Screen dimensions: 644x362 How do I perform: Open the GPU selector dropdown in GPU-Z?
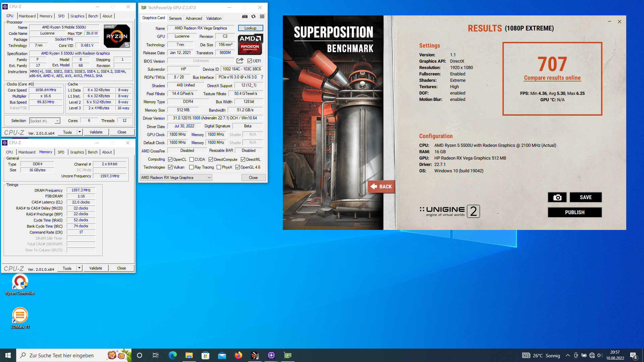click(x=176, y=178)
